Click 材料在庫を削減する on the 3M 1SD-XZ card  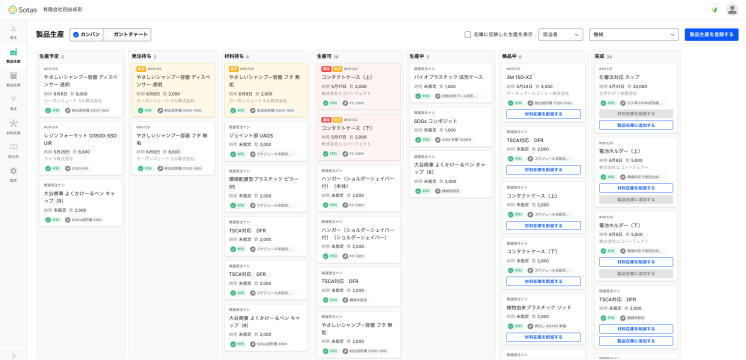543,114
